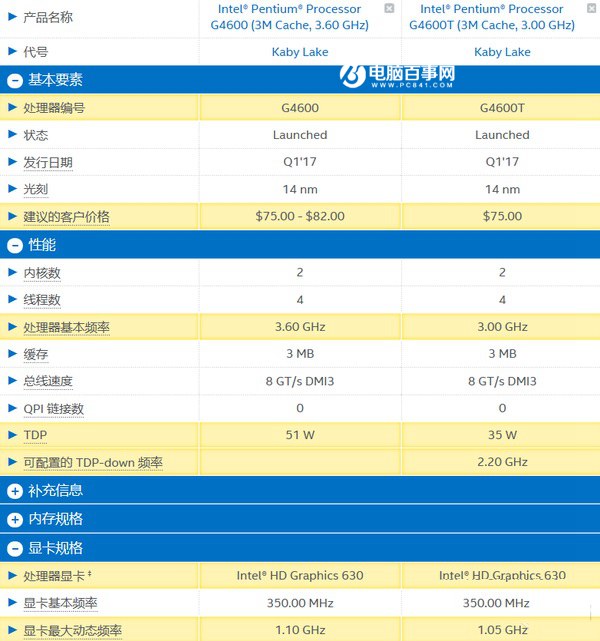Click the arrow beside 发行日期
The height and width of the screenshot is (641, 600).
click(x=12, y=162)
